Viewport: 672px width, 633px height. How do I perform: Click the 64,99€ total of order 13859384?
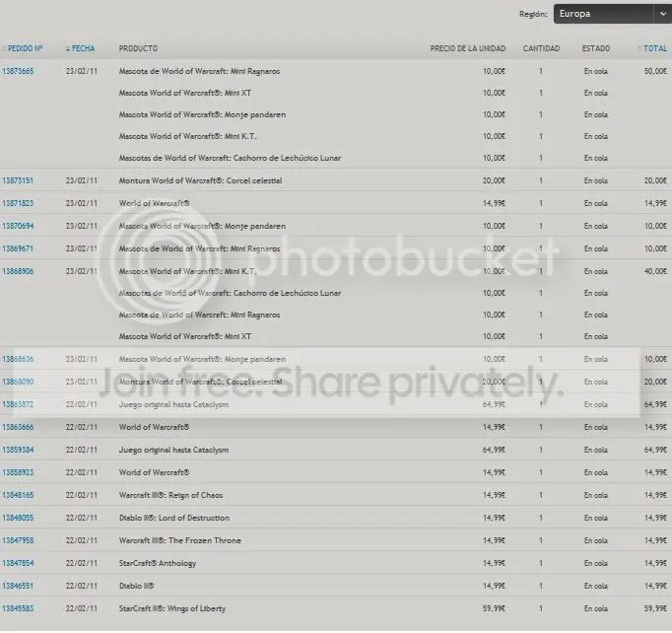[655, 450]
